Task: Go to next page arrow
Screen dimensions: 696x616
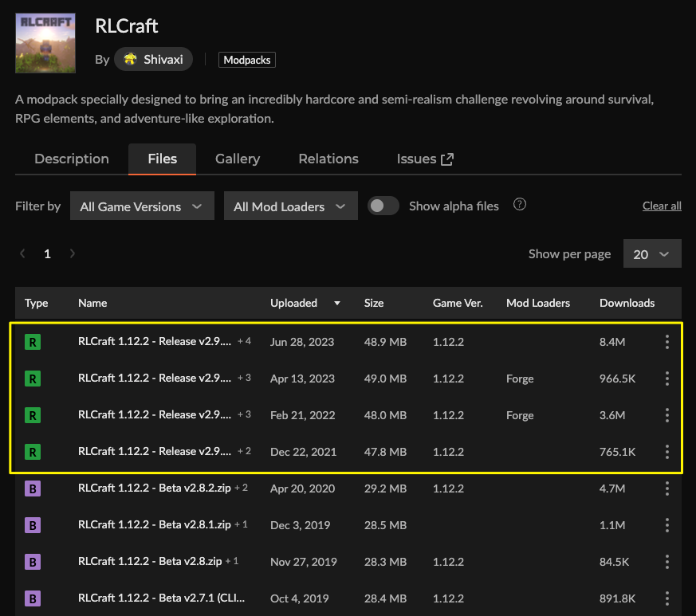Action: pyautogui.click(x=73, y=253)
